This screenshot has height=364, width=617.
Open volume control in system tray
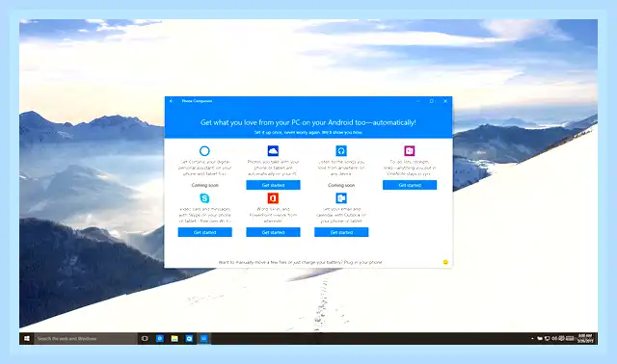555,338
